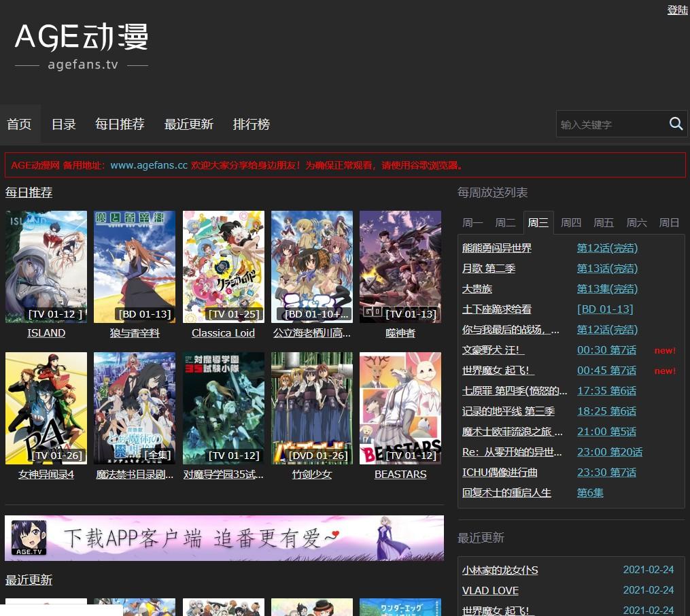The image size is (690, 616).
Task: Open 每日推荐 in the navigation bar
Action: [120, 124]
